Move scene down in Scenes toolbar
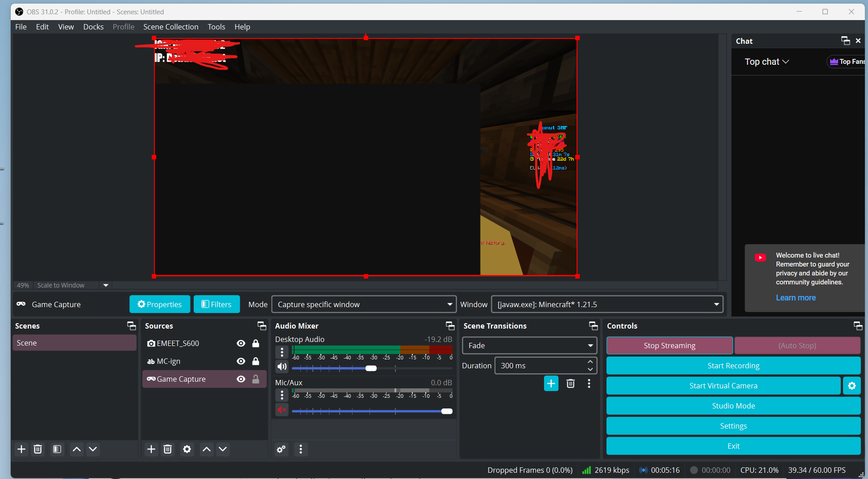Viewport: 868px width, 479px height. [93, 449]
